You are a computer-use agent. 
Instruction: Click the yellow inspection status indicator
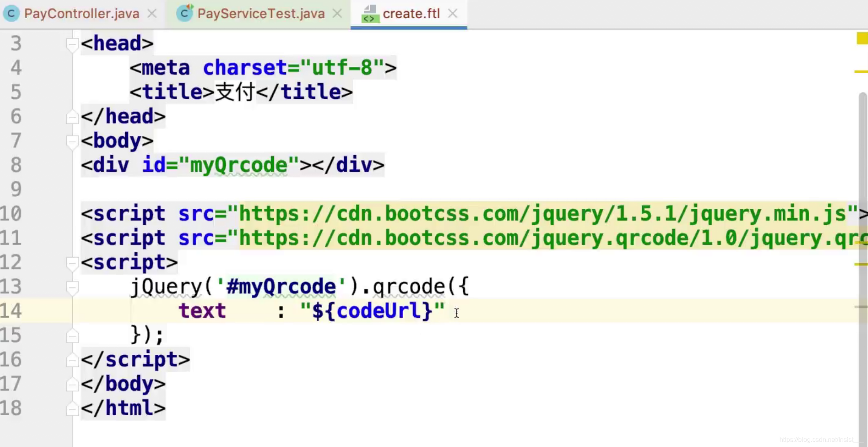point(862,39)
